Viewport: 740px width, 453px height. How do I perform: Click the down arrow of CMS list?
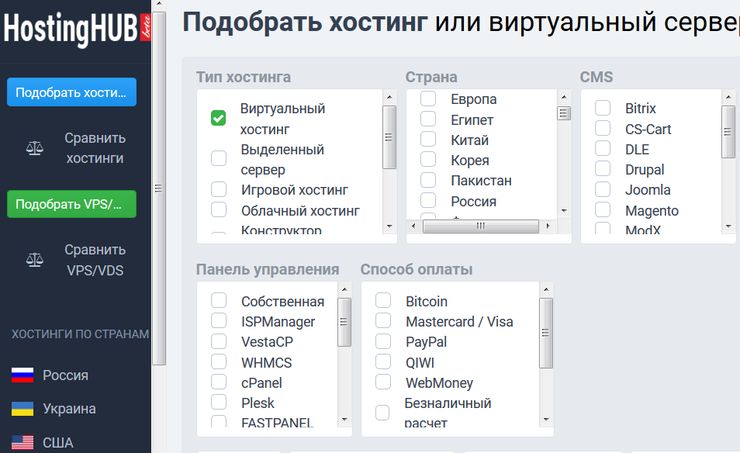pos(728,226)
